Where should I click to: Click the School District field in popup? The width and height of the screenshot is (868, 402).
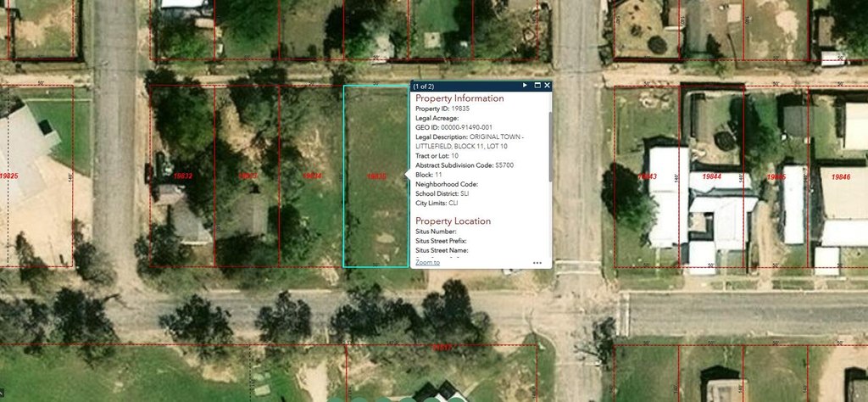(437, 193)
